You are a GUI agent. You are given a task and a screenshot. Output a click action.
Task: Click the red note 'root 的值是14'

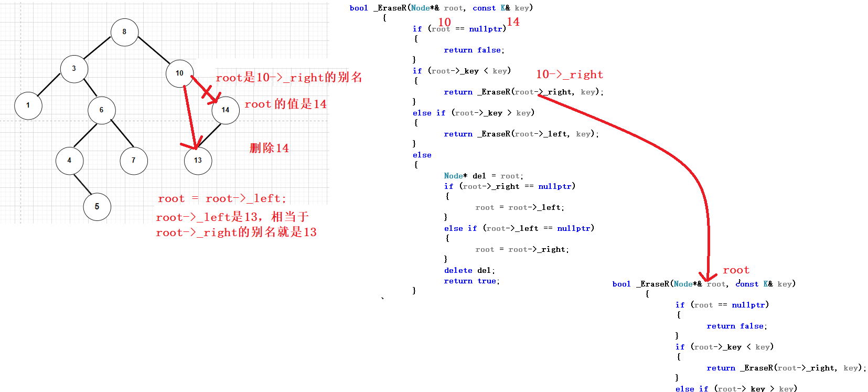coord(285,104)
